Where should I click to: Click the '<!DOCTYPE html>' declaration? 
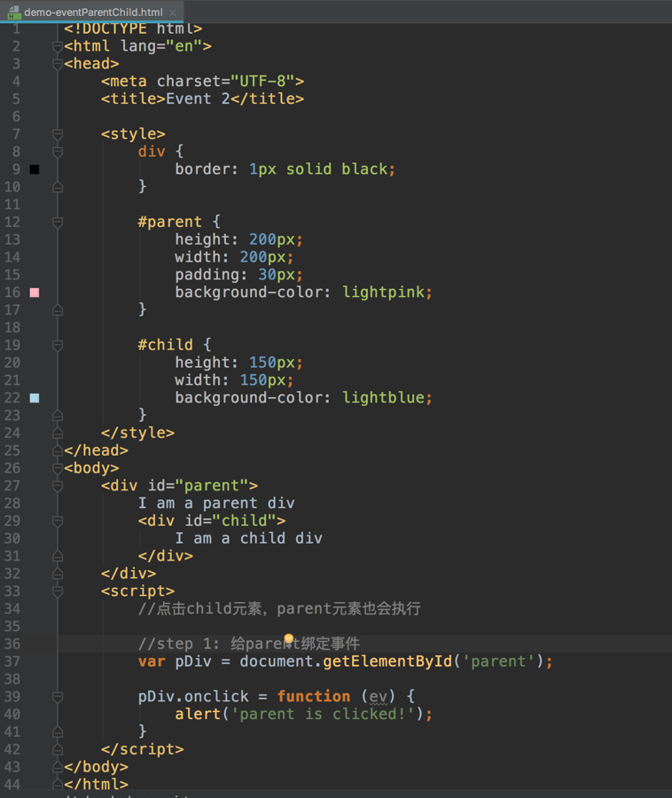[133, 29]
